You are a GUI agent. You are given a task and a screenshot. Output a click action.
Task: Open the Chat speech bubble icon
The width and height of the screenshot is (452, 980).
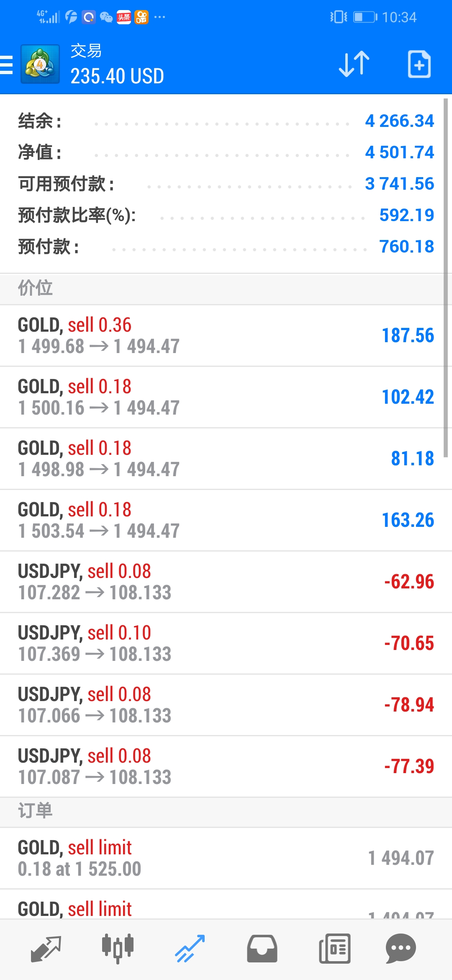(x=401, y=949)
